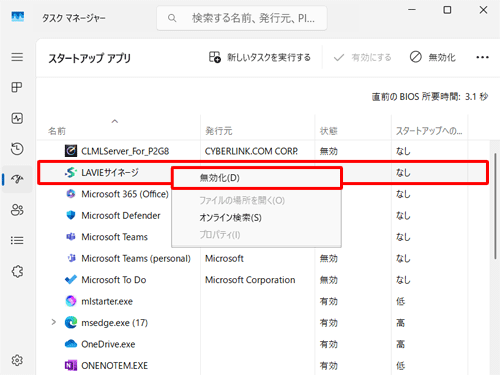Open the Details list icon in sidebar
The height and width of the screenshot is (375, 500).
click(x=17, y=240)
